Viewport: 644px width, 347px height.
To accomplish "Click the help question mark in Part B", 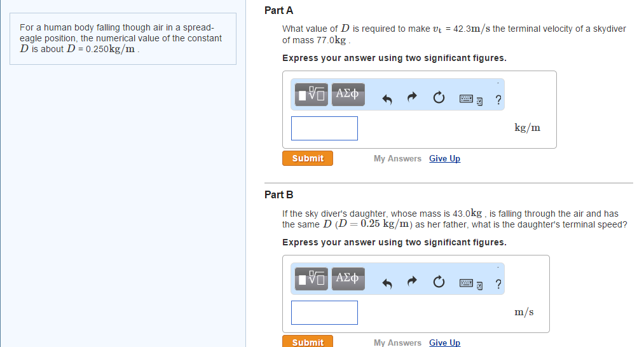I will [498, 283].
